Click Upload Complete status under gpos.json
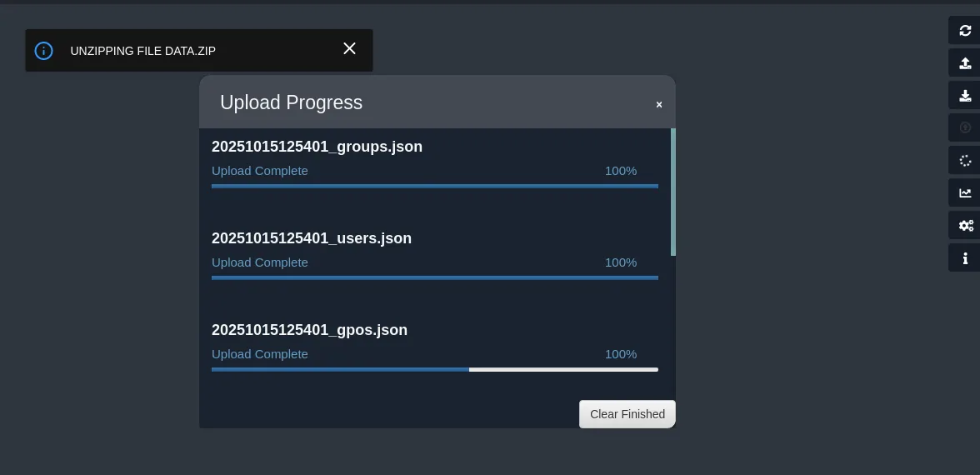 [259, 354]
